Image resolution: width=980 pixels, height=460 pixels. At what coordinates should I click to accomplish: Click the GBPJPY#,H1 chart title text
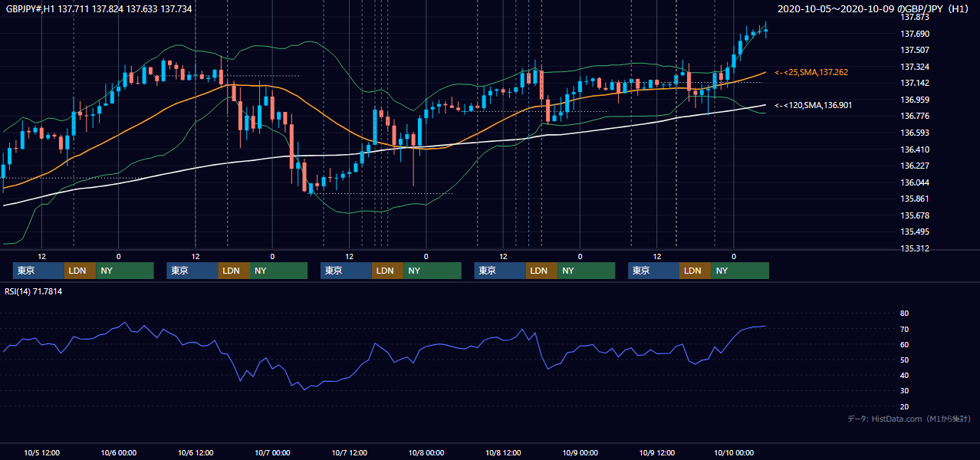tap(99, 8)
